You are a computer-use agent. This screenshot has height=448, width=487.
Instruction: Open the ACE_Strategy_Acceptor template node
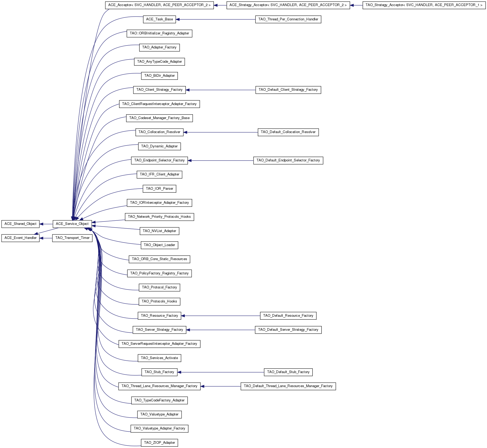(288, 5)
